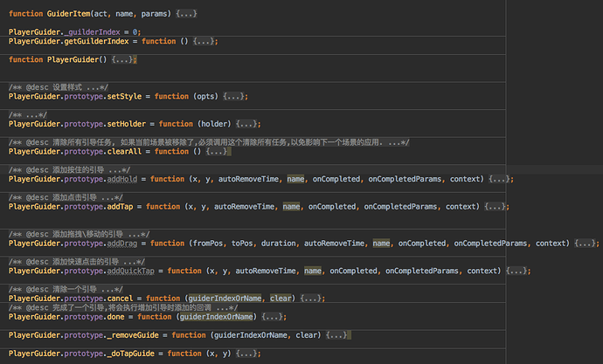Unfold the addHold function body
Screen dimensions: 603x364
click(x=501, y=179)
